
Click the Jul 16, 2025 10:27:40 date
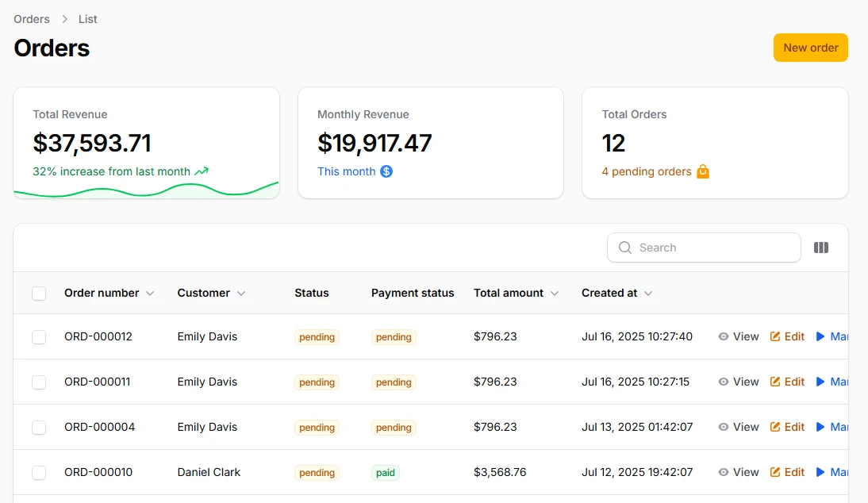click(636, 336)
